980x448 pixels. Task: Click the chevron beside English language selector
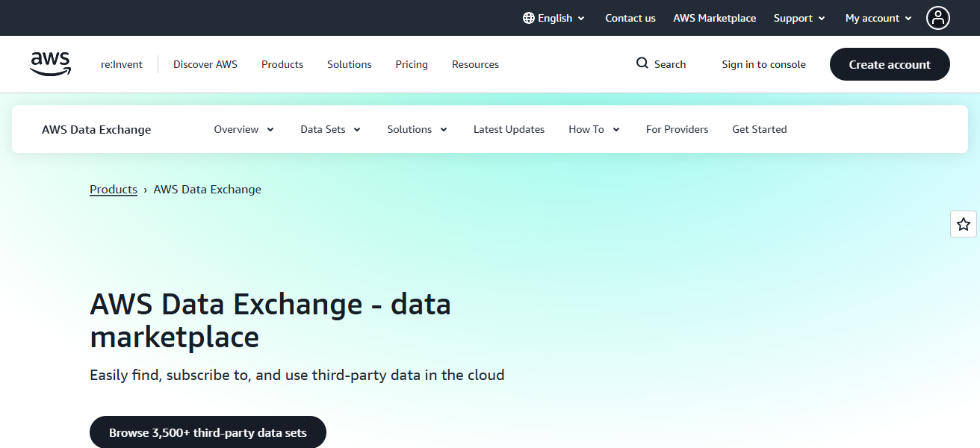click(x=580, y=19)
